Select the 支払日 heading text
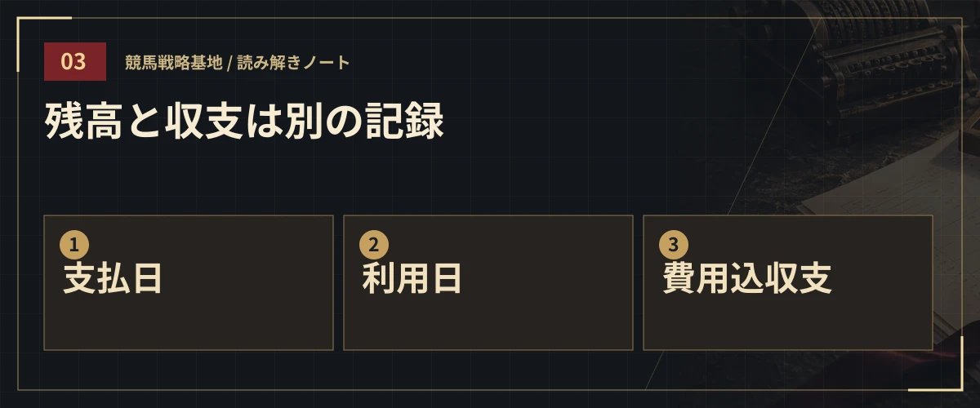Image resolution: width=980 pixels, height=408 pixels. (x=113, y=278)
